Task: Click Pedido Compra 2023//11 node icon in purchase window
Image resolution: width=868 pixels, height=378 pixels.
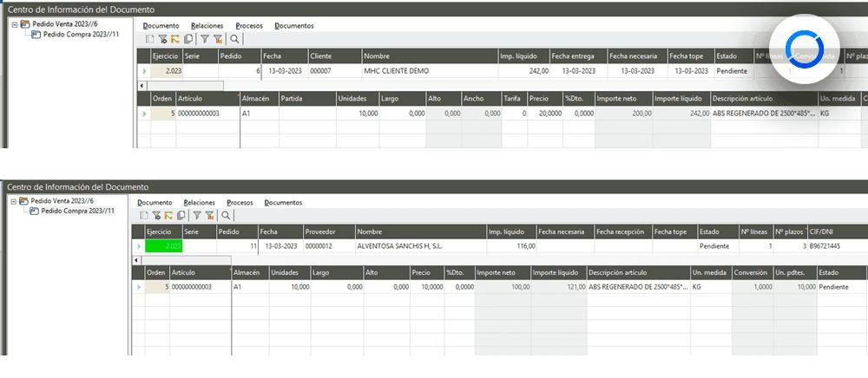Action: point(34,211)
